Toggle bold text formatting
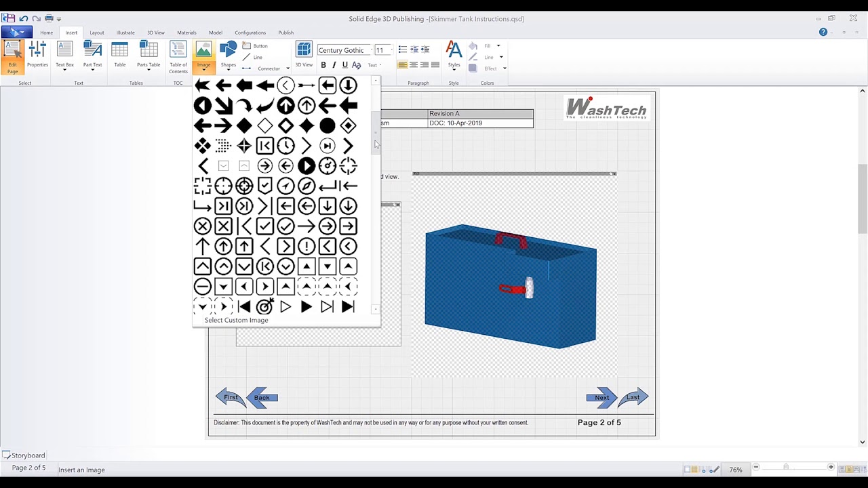This screenshot has height=488, width=868. (323, 65)
